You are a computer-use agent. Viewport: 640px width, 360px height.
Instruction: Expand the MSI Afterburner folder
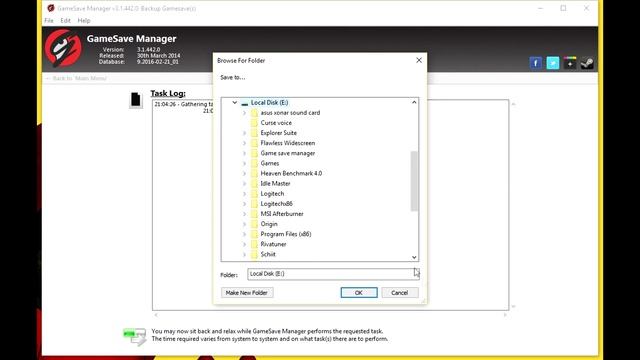[244, 214]
